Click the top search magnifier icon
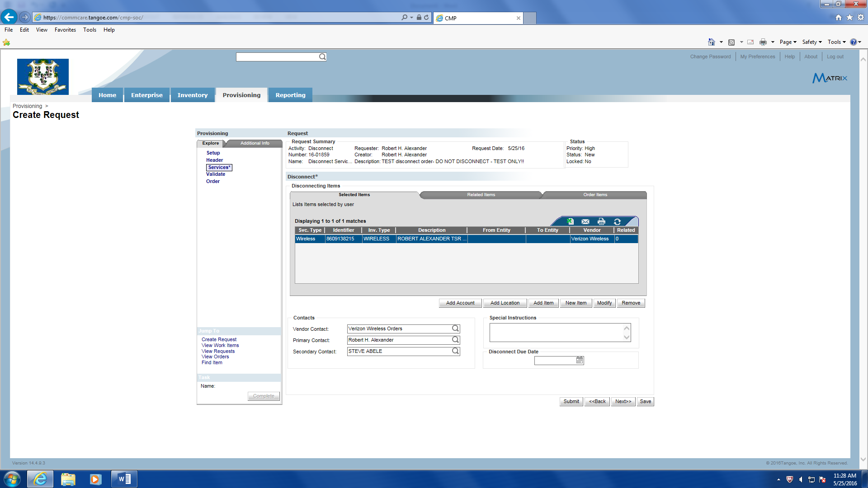The height and width of the screenshot is (488, 868). tap(322, 57)
